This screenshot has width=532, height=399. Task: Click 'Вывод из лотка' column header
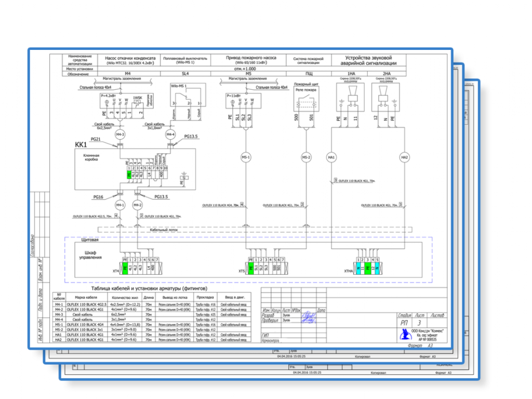(x=175, y=297)
